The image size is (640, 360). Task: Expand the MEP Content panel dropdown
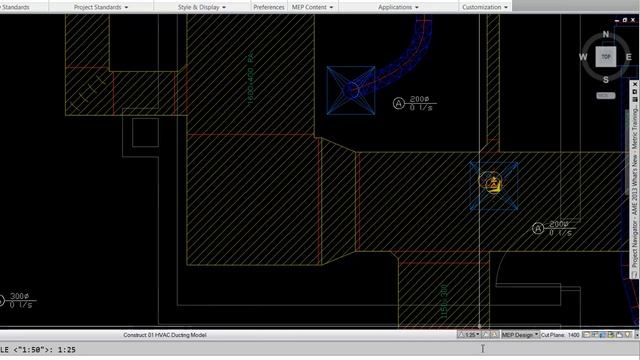click(312, 7)
